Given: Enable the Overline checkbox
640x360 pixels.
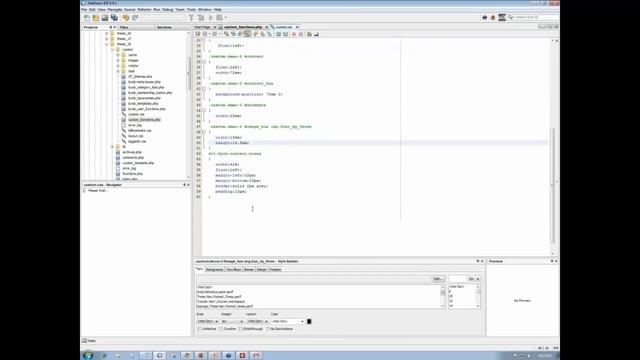Looking at the screenshot, I should (220, 329).
